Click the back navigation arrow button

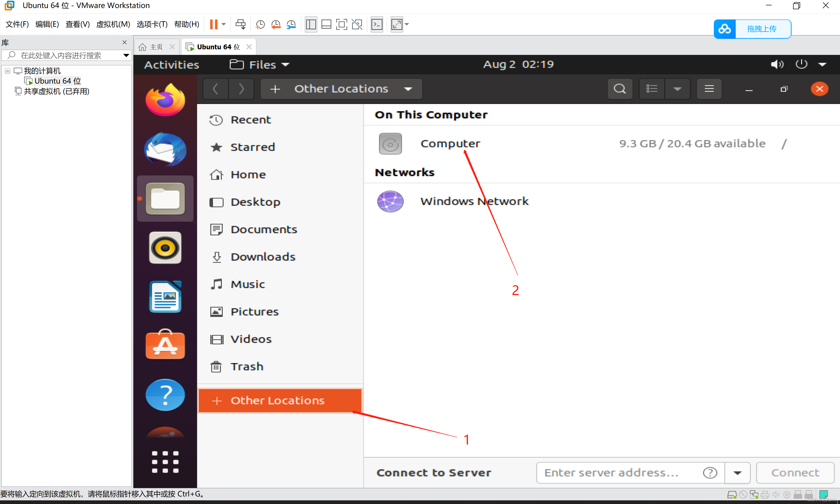coord(216,88)
